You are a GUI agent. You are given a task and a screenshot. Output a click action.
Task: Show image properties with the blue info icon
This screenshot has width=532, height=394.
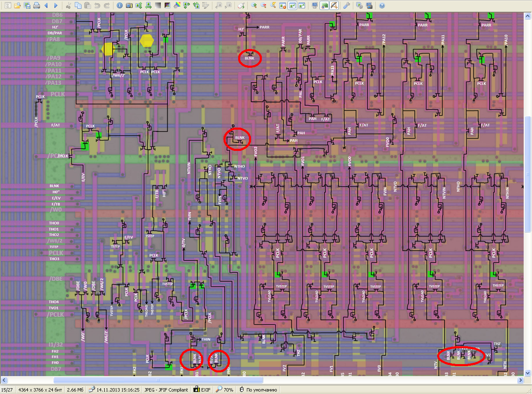click(x=120, y=6)
